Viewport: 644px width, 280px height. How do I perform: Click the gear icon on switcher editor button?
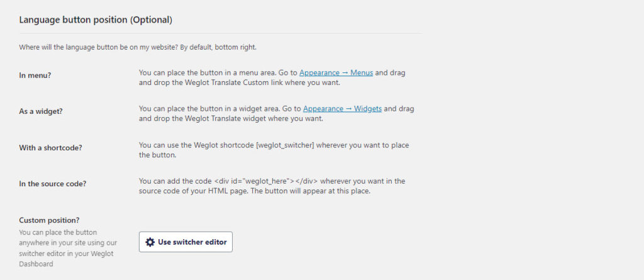(x=150, y=242)
